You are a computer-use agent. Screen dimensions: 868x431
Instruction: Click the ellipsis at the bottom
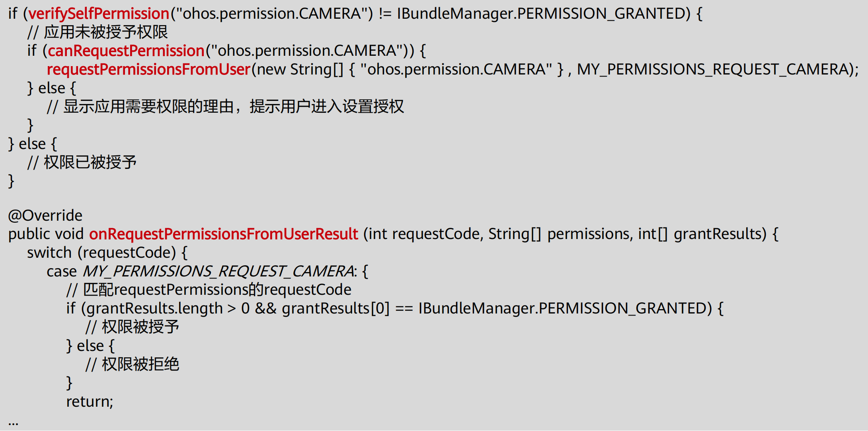coord(13,423)
